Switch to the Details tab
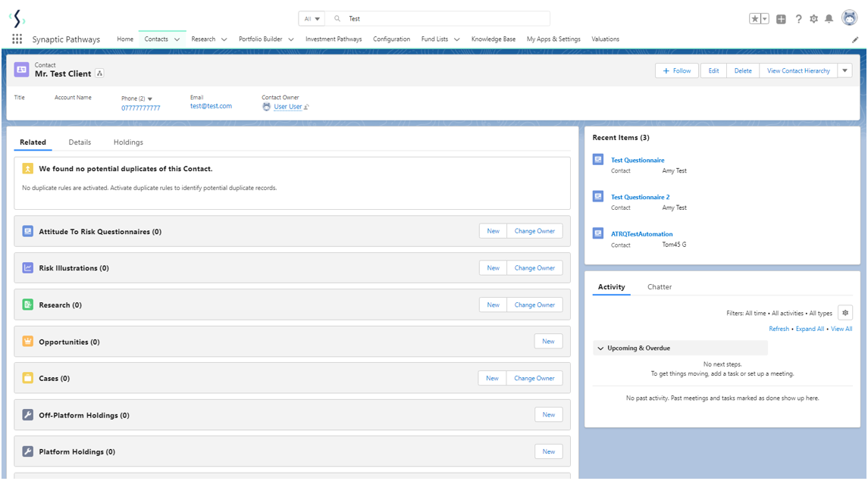This screenshot has width=868, height=481. [80, 142]
